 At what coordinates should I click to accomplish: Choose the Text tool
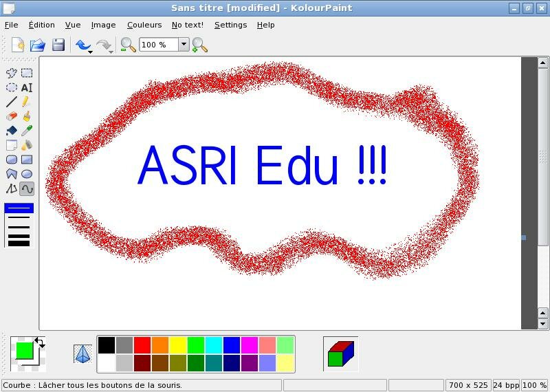pyautogui.click(x=27, y=87)
